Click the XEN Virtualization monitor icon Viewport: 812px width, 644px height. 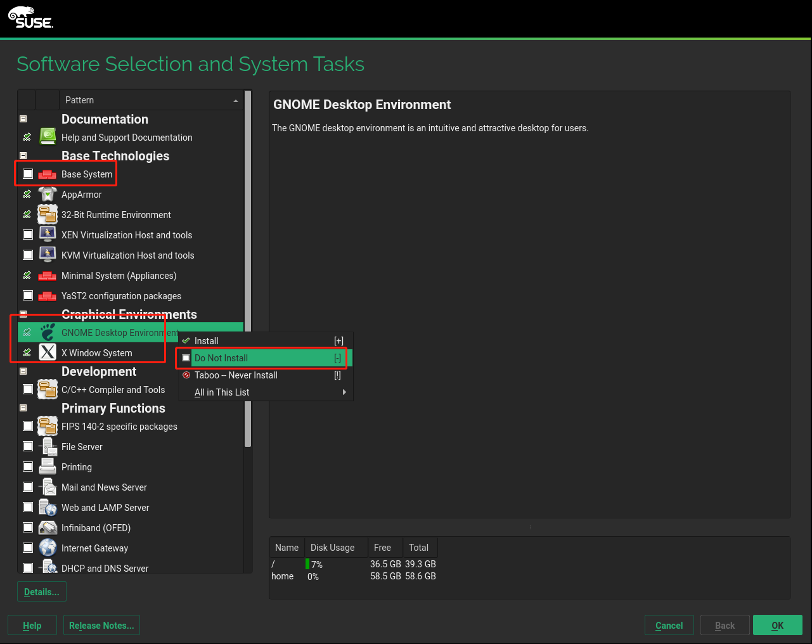point(48,235)
